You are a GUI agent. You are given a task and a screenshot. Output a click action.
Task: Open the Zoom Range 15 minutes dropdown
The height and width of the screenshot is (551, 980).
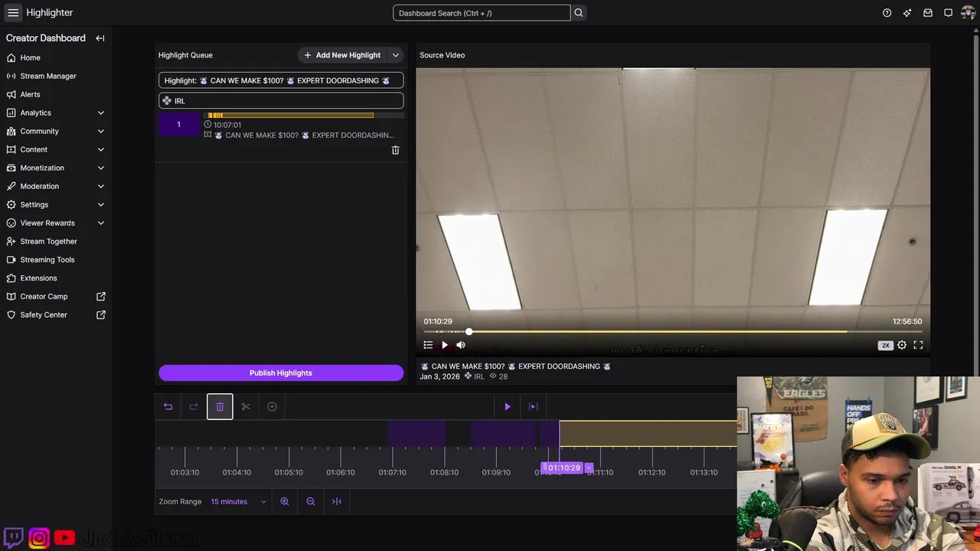(x=238, y=501)
